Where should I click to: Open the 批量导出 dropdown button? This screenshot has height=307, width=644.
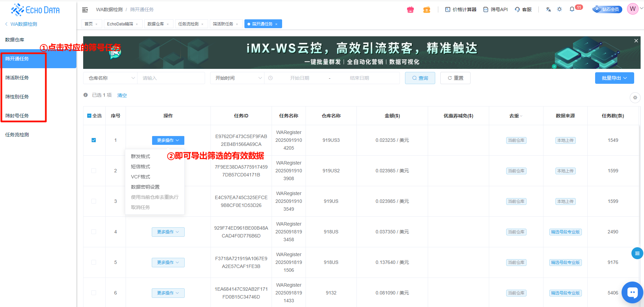[614, 78]
